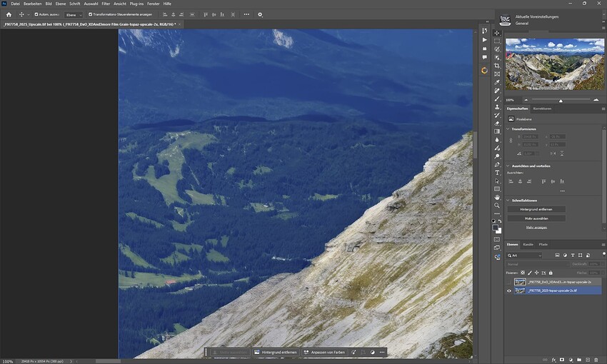The width and height of the screenshot is (607, 364).
Task: Click Hintergrund entfernen in Schnellaktionen
Action: click(x=536, y=209)
